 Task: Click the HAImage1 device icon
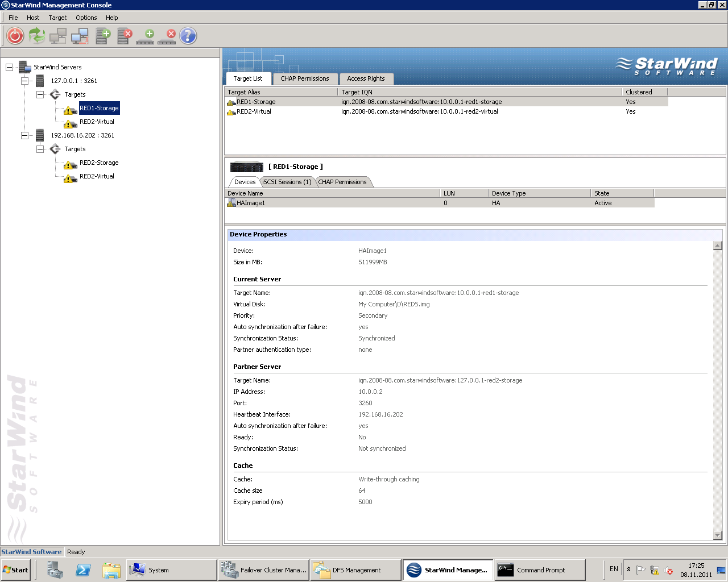click(x=231, y=203)
